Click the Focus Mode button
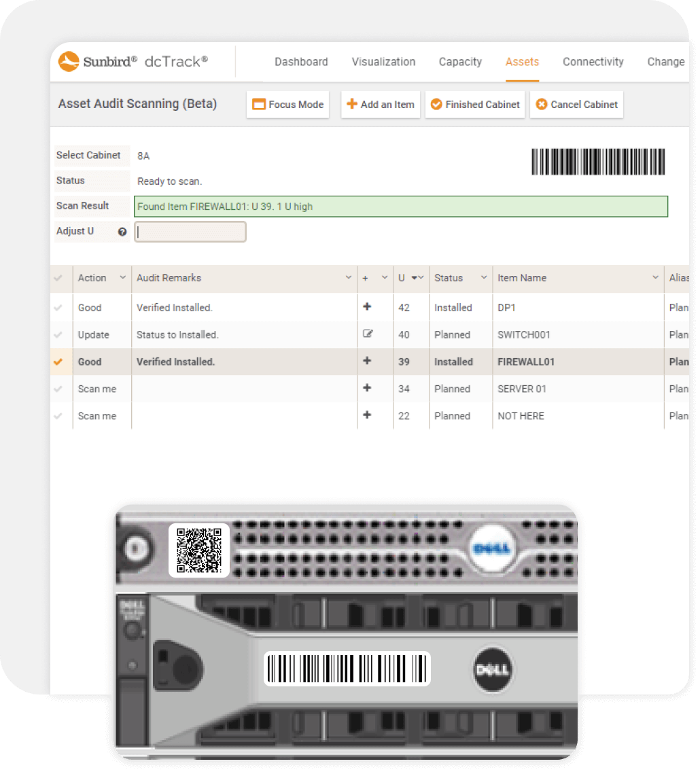The width and height of the screenshot is (700, 772). coord(288,105)
